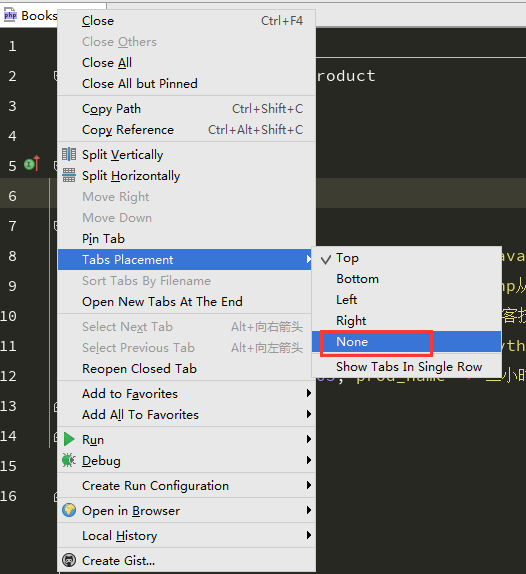Click the Open in Browser globe icon
Viewport: 526px width, 574px height.
click(x=69, y=510)
